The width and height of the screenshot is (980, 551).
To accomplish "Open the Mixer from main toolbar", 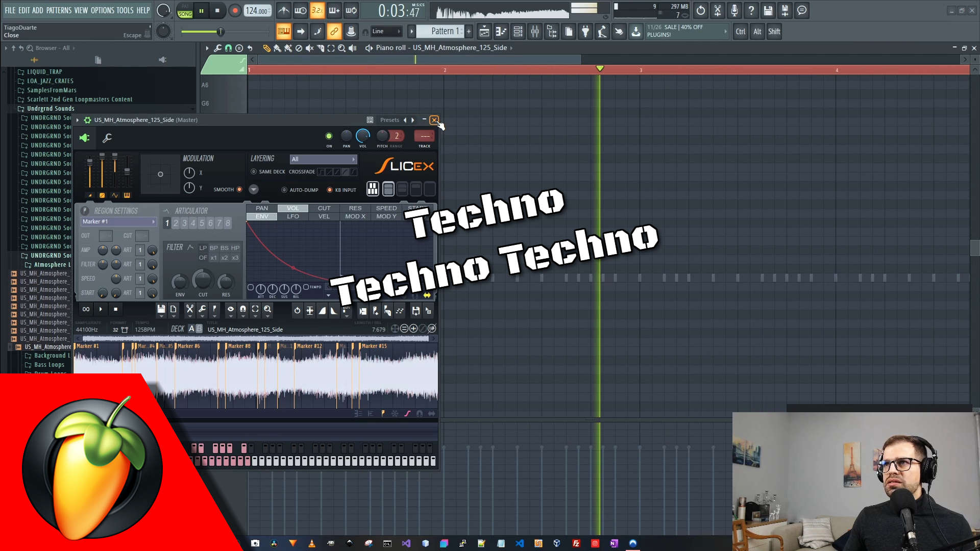I will 534,32.
